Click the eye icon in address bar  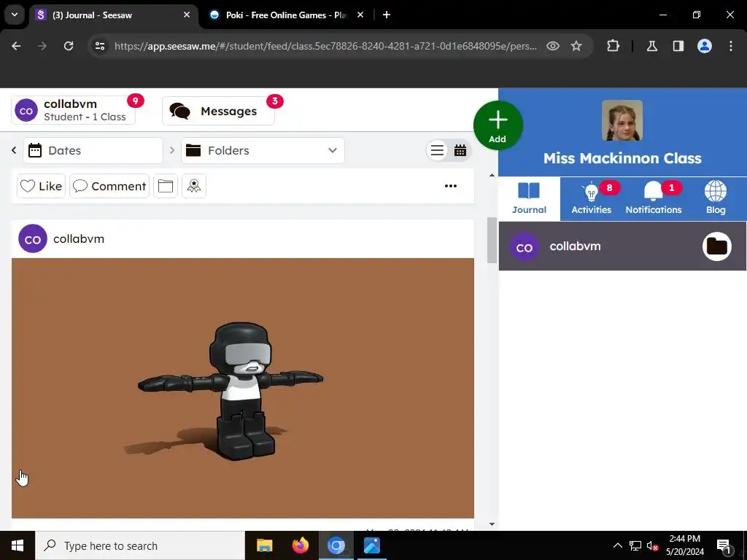[x=553, y=46]
